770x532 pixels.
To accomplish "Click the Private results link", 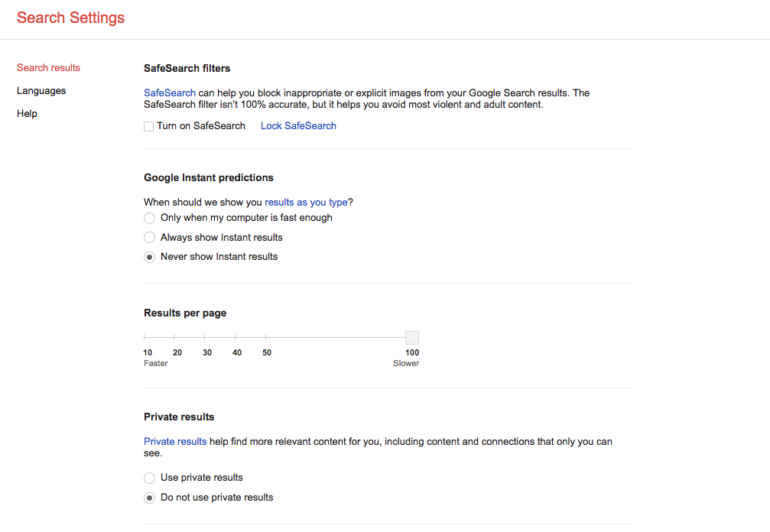I will click(x=174, y=441).
